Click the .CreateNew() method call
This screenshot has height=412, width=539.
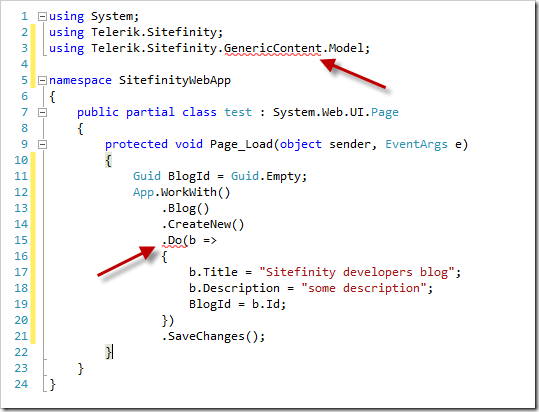(x=202, y=224)
